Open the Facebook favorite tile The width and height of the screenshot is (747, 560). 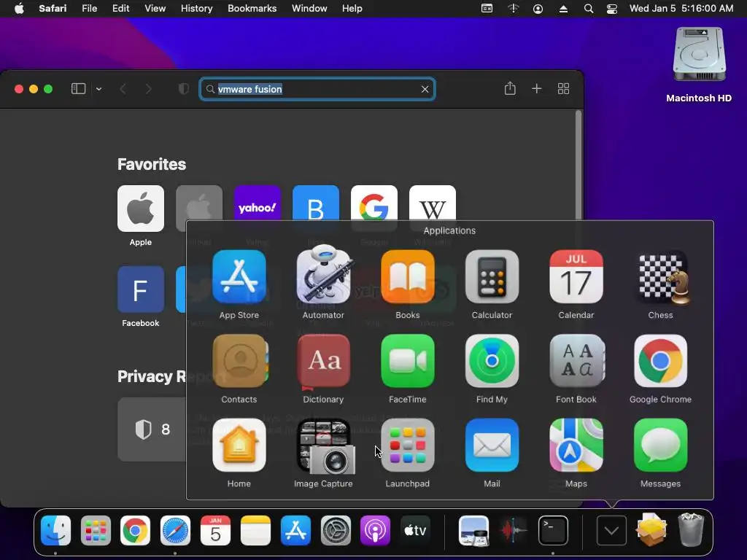tap(141, 289)
